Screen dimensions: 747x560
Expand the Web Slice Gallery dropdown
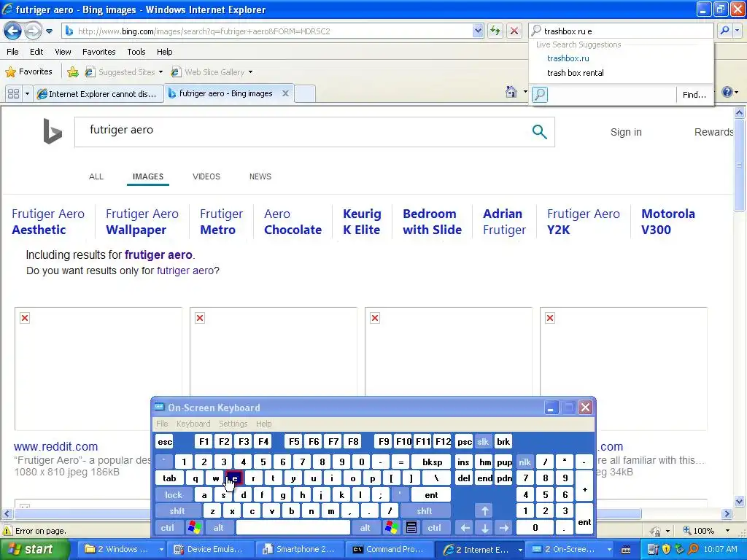tap(251, 72)
